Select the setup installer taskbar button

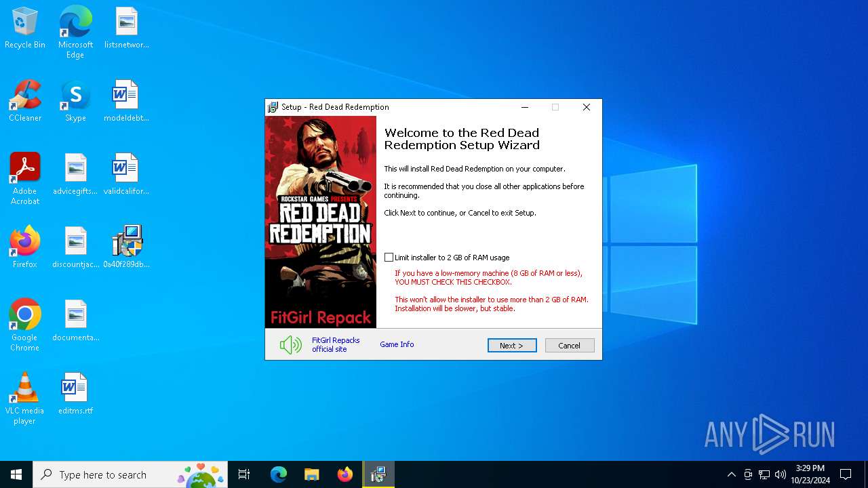point(378,474)
